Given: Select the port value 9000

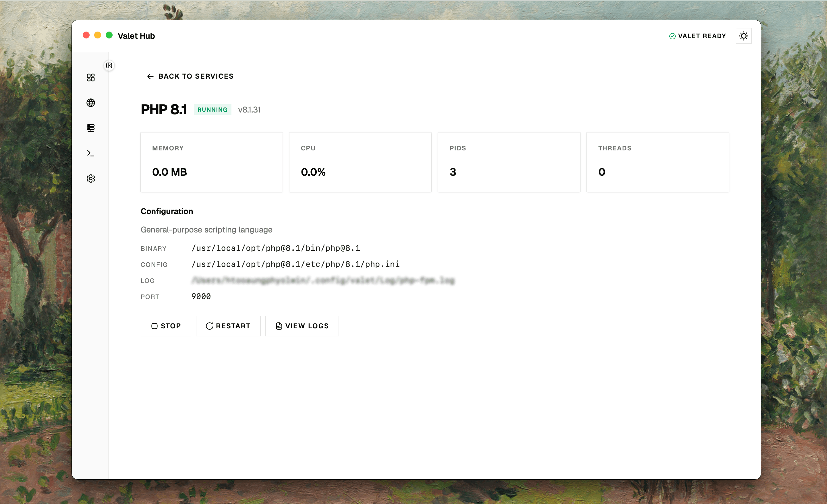Looking at the screenshot, I should pos(201,296).
